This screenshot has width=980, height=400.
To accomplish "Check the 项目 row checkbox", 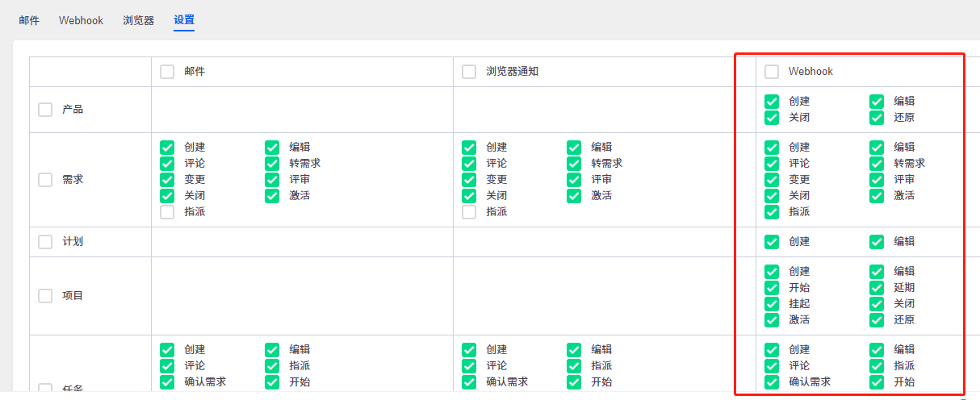I will [x=45, y=296].
